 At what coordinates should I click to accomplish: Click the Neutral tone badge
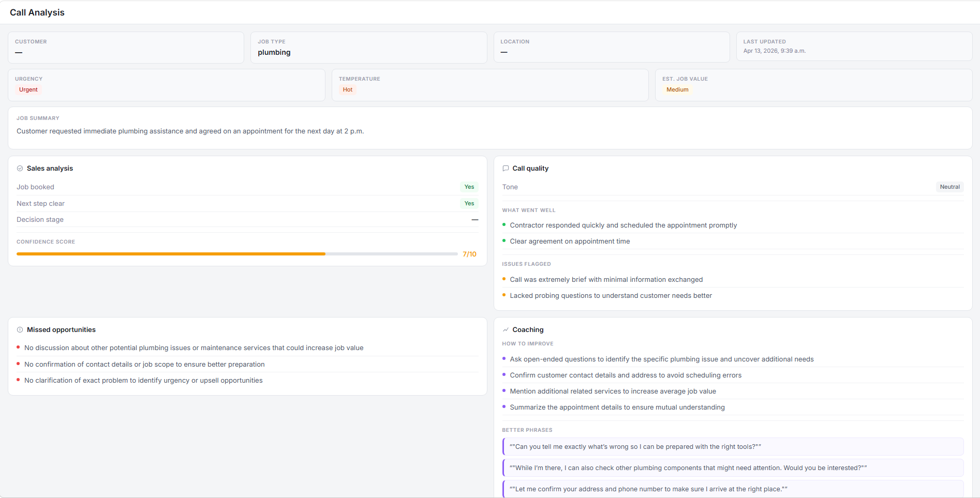pyautogui.click(x=950, y=187)
